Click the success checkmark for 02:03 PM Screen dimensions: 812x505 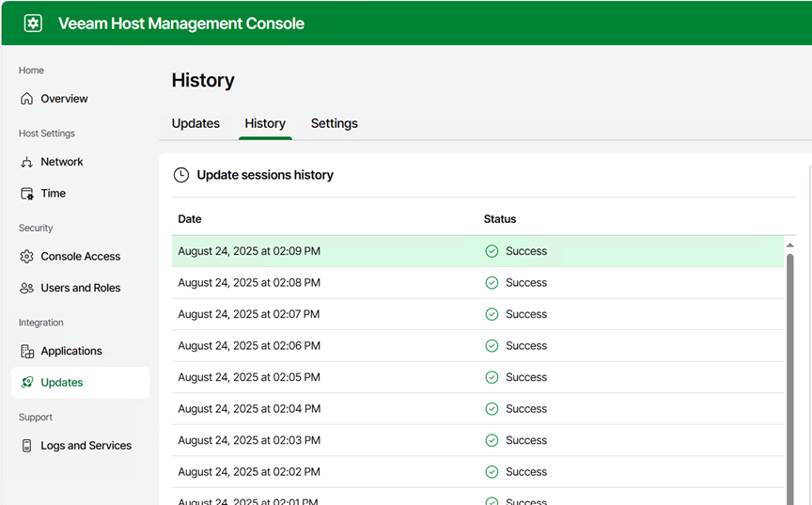tap(492, 441)
